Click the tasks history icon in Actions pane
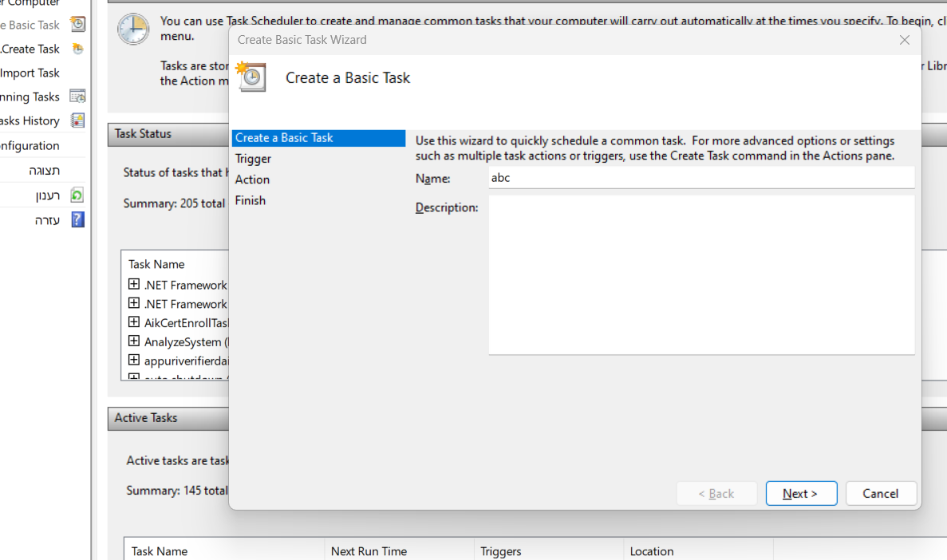This screenshot has height=560, width=947. click(77, 120)
